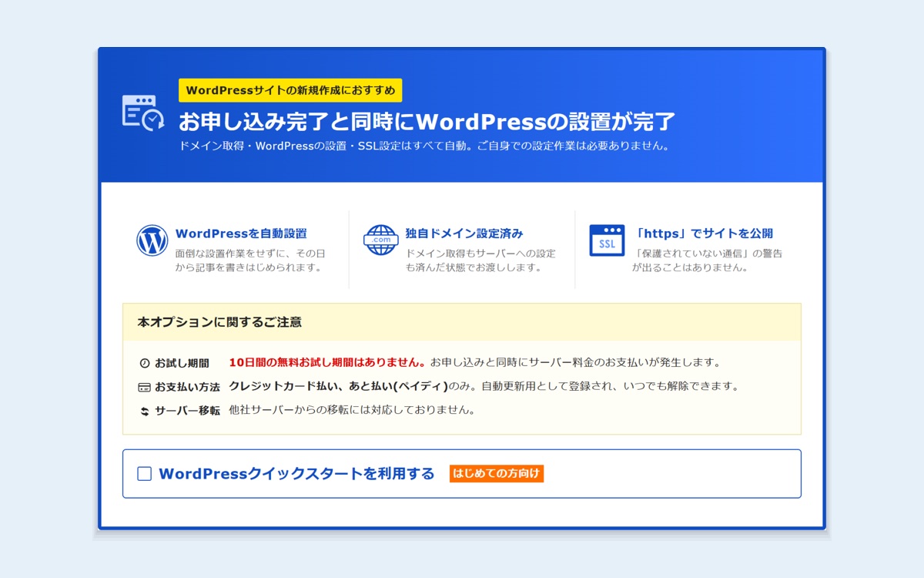Viewport: 924px width, 578px height.
Task: Click the お試し期間 label
Action: click(182, 363)
